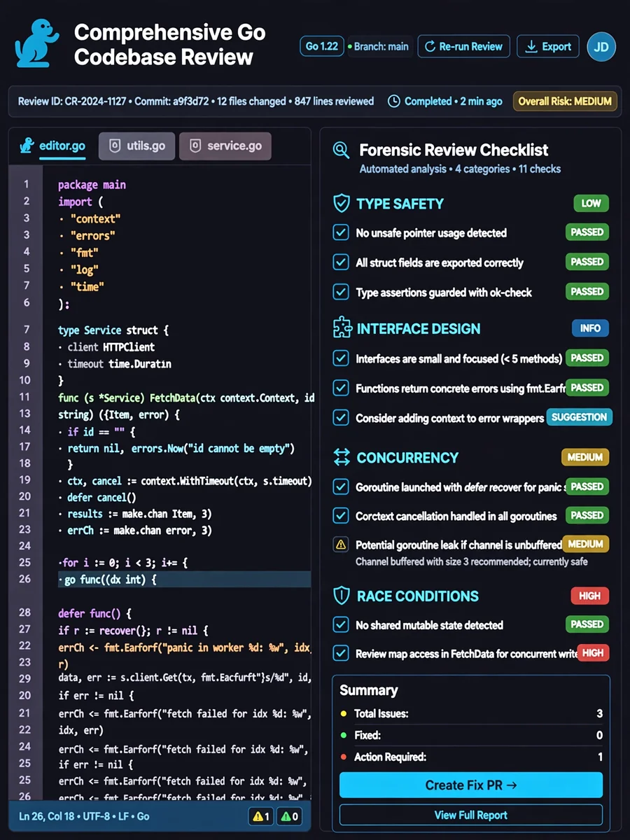Click the Summary heading
Viewport: 630px width, 840px height.
pyautogui.click(x=369, y=690)
